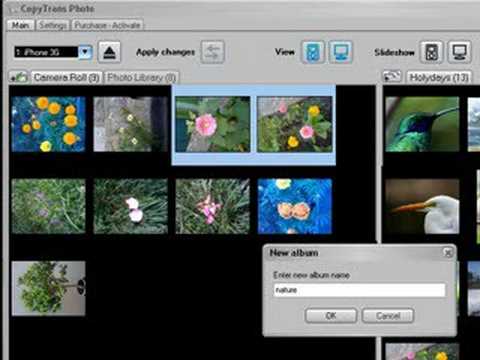This screenshot has height=360, width=480.
Task: Open the Purchase - Activate tab
Action: [x=107, y=25]
